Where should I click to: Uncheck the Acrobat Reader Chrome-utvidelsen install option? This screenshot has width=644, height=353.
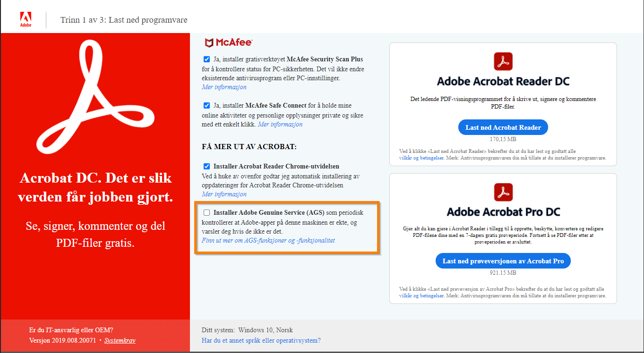(206, 166)
